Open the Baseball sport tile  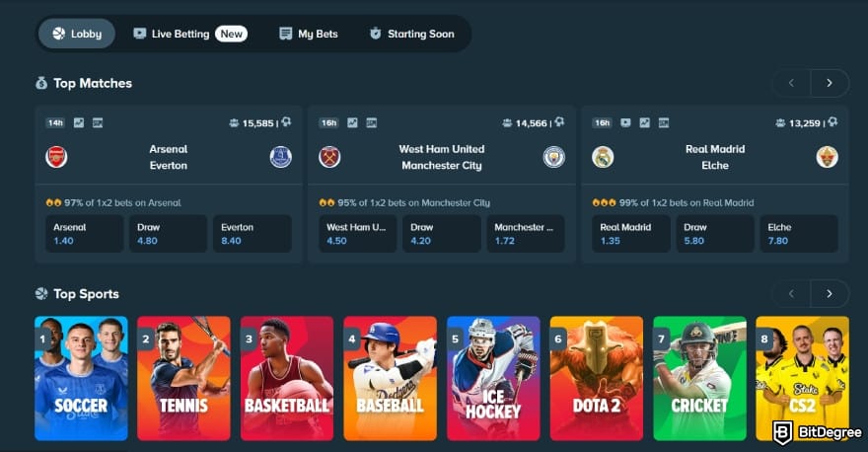click(x=391, y=378)
